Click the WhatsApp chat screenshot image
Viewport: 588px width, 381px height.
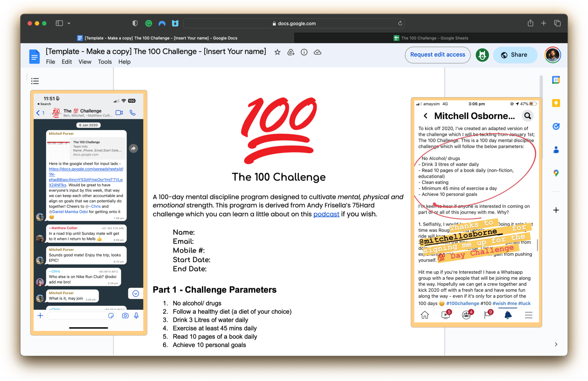(89, 213)
